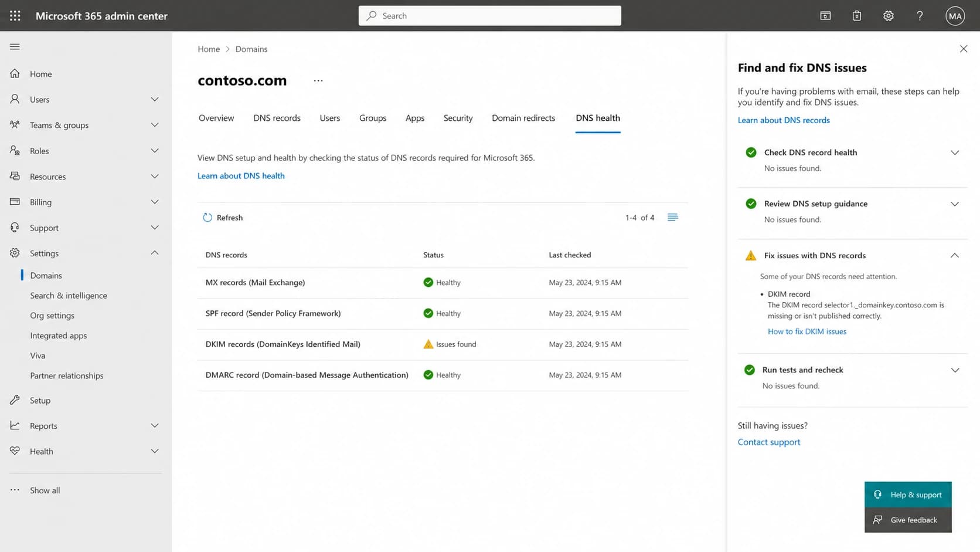Collapse Fix issues with DNS records section

click(955, 255)
